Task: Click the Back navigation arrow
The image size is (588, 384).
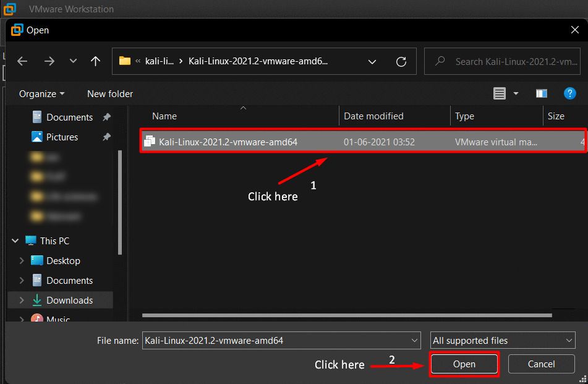Action: 22,61
